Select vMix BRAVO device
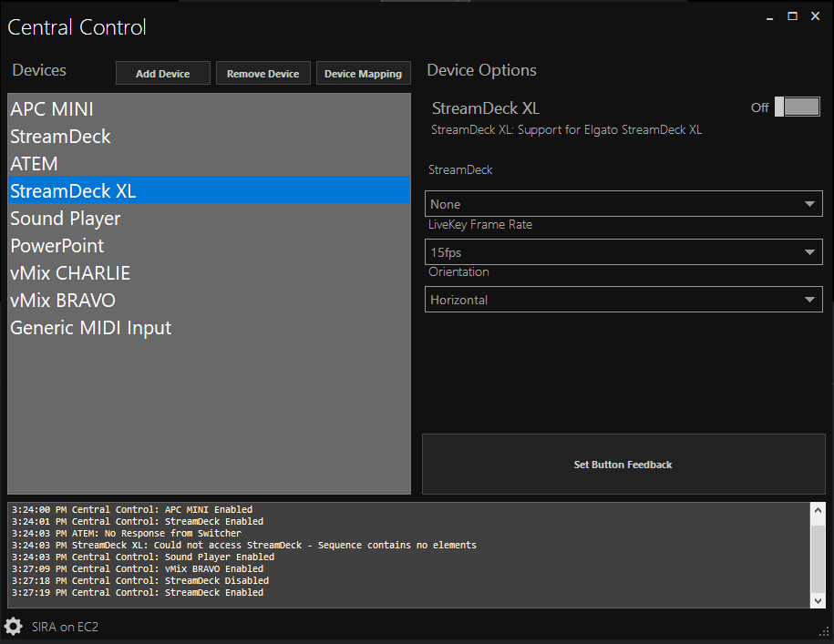Screen dimensions: 834x644 pyautogui.click(x=210, y=301)
